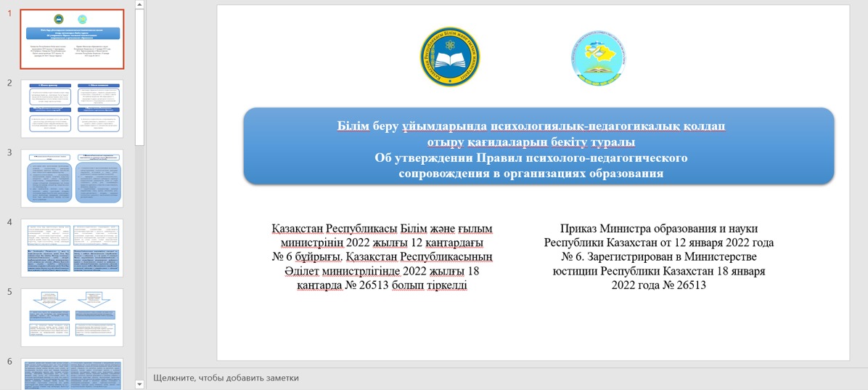Viewport: 868px width, 390px height.
Task: Select slide 2 thumbnail
Action: point(72,109)
